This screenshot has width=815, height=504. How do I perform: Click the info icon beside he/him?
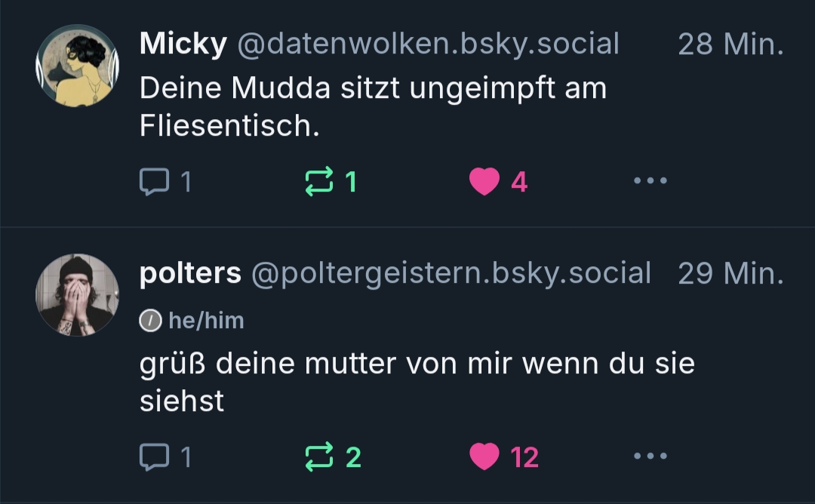(151, 321)
